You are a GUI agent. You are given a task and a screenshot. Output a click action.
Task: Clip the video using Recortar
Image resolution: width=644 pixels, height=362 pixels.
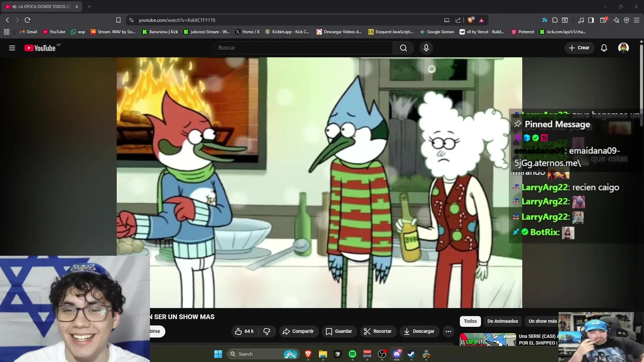pyautogui.click(x=377, y=331)
